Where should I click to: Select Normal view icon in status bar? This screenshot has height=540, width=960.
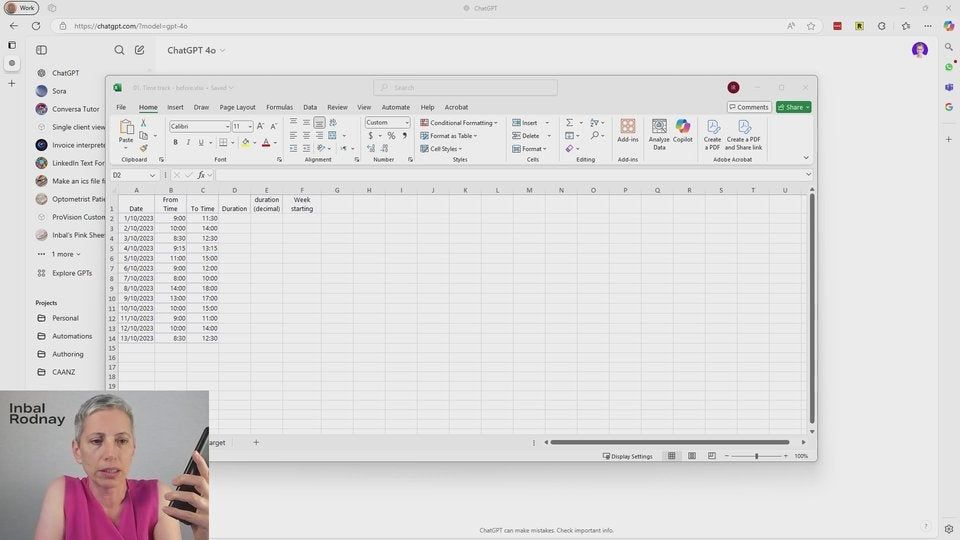[x=672, y=456]
